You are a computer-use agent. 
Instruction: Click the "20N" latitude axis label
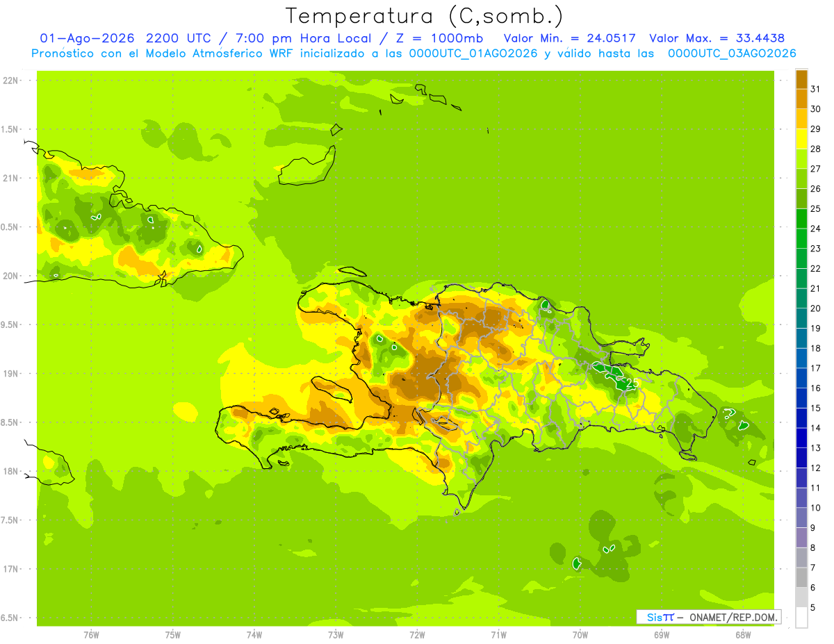[x=10, y=276]
